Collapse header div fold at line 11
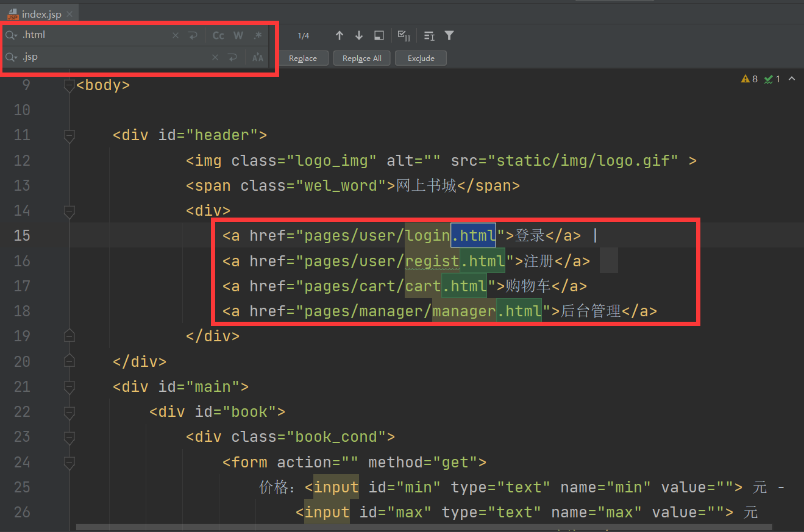 click(x=69, y=135)
